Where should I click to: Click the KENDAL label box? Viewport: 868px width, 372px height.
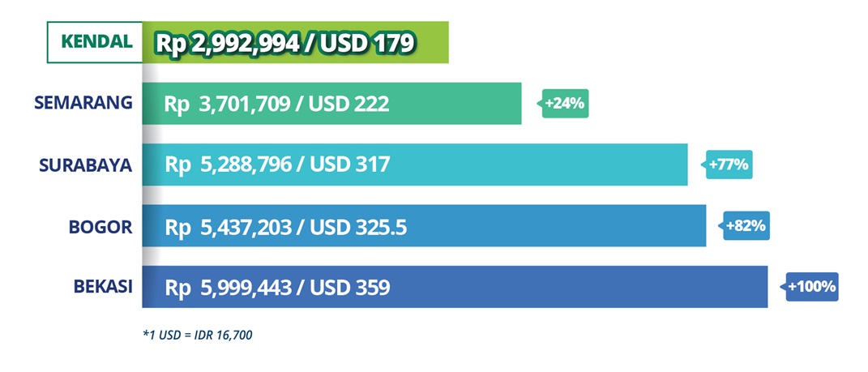click(95, 42)
